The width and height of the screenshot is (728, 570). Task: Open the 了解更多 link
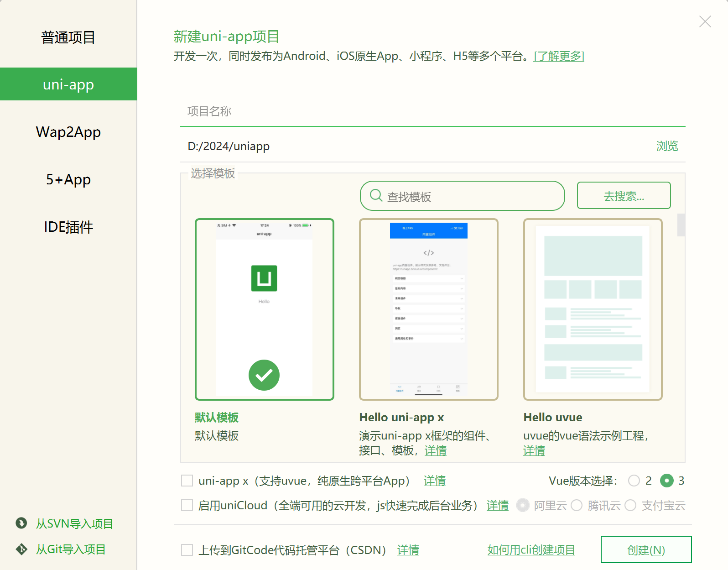click(559, 56)
